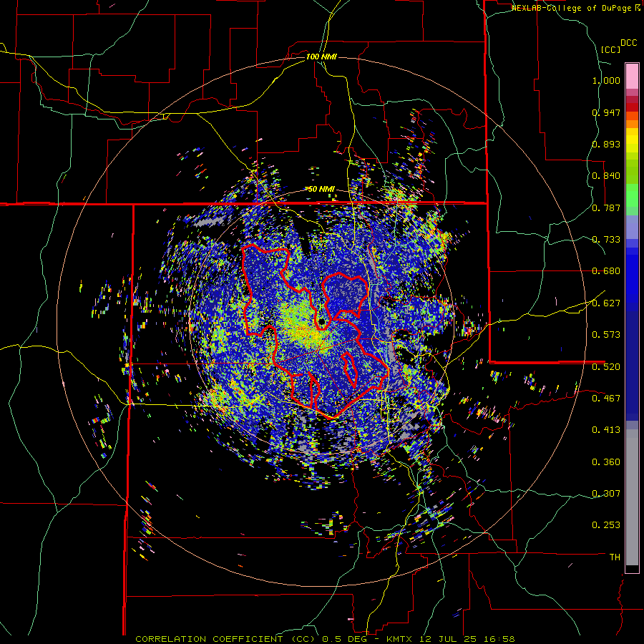Select the 0.787 legend value
644x644 pixels.
tap(606, 208)
